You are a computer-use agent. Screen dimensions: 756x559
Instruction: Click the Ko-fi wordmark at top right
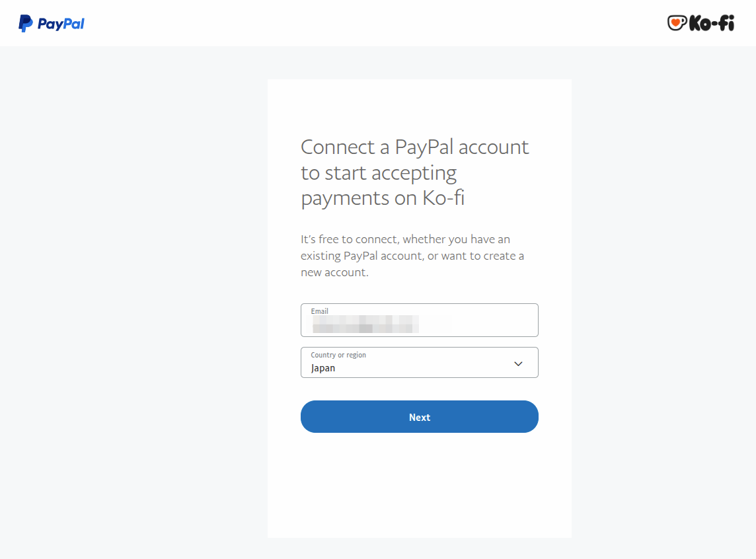(712, 23)
